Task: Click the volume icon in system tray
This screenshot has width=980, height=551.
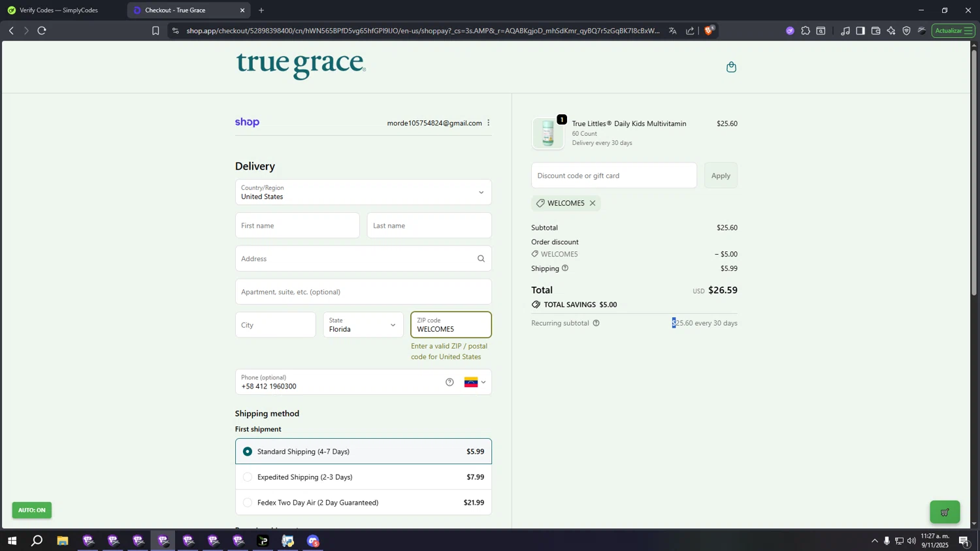Action: (911, 541)
